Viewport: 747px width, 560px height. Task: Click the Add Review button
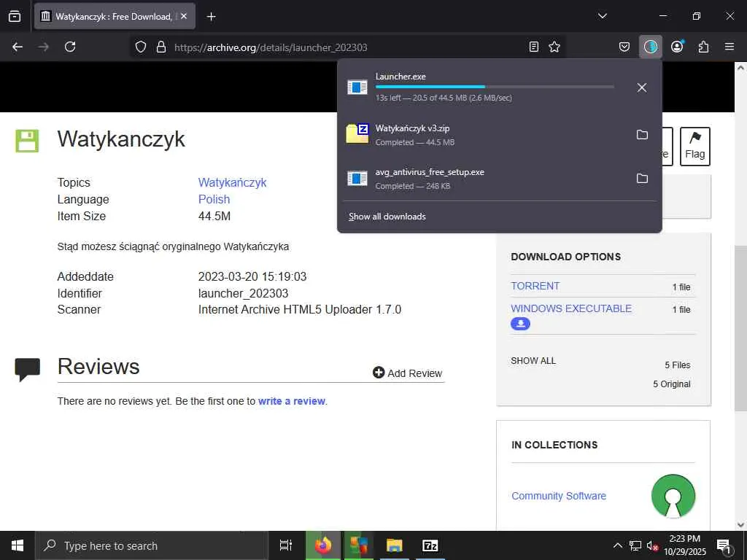click(x=407, y=373)
